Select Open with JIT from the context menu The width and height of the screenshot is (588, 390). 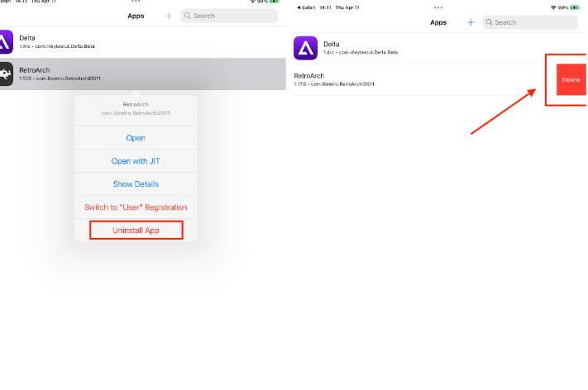point(136,161)
